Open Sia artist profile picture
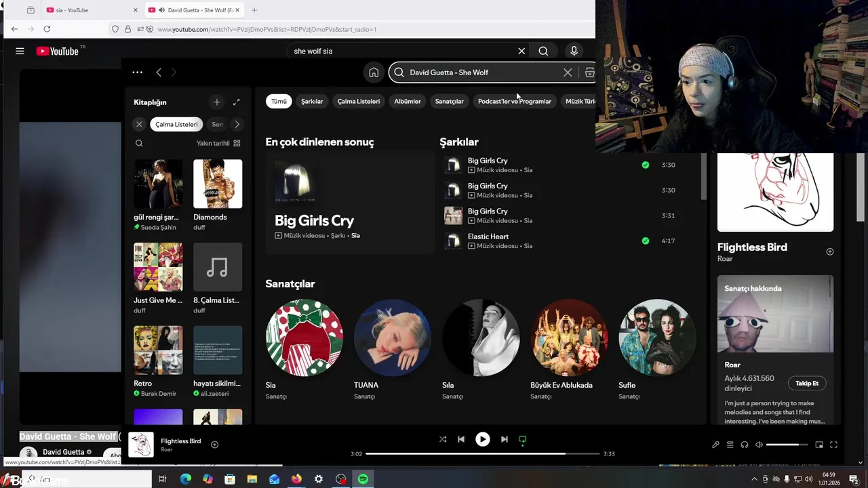The width and height of the screenshot is (868, 488). click(304, 338)
